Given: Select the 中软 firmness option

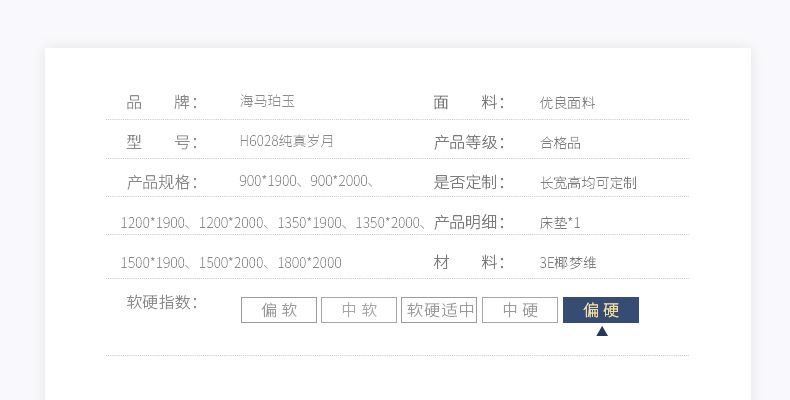Looking at the screenshot, I should coord(359,310).
